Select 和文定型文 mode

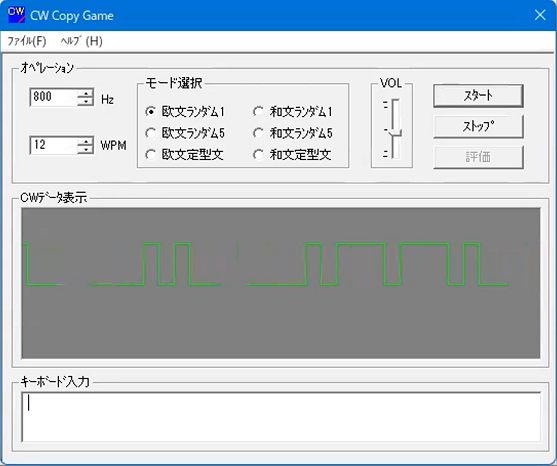tap(292, 155)
